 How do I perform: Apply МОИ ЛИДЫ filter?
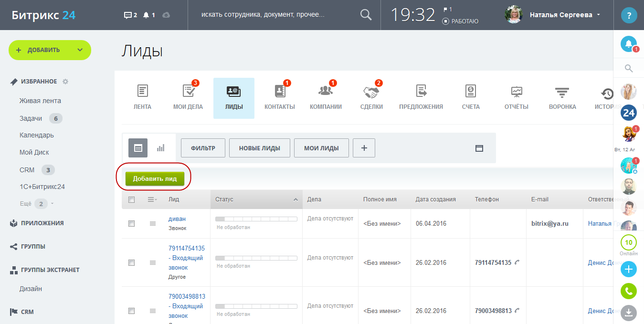[x=321, y=148]
